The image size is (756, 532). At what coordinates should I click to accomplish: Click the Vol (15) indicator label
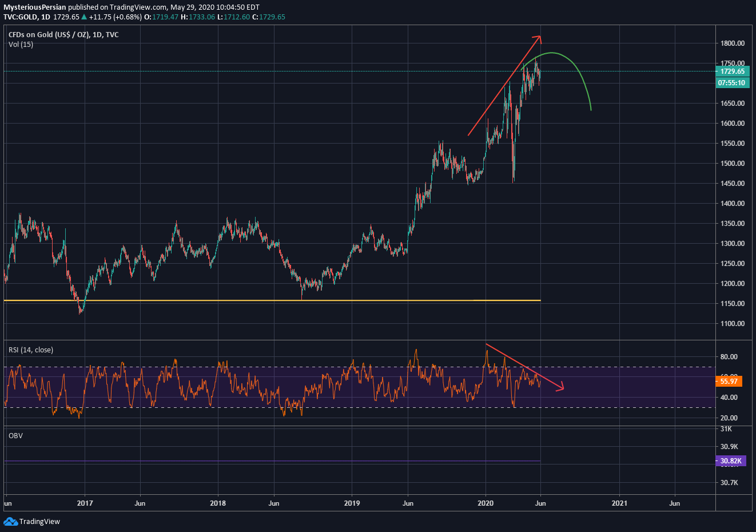[21, 45]
